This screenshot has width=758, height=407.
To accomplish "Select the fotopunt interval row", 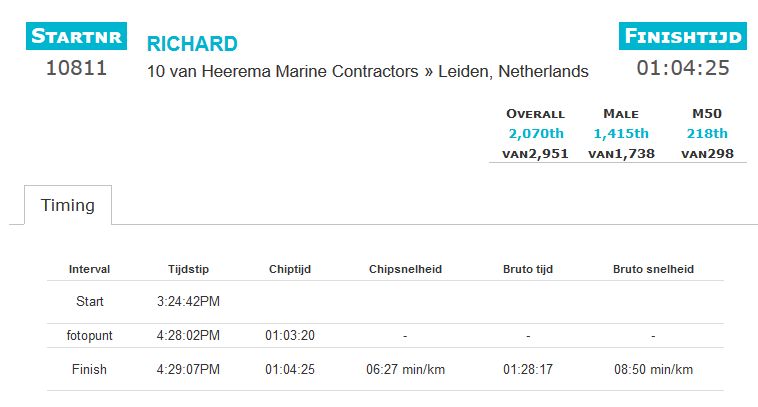I will click(x=385, y=335).
